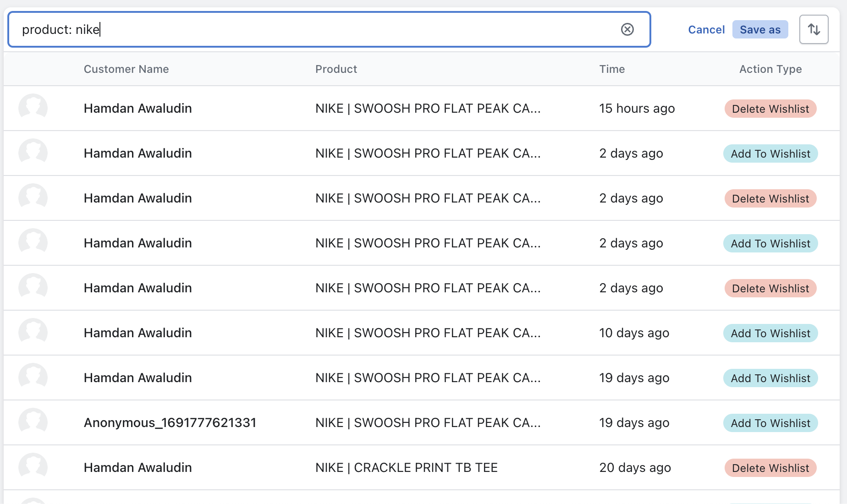Click the Product column header

[x=336, y=69]
